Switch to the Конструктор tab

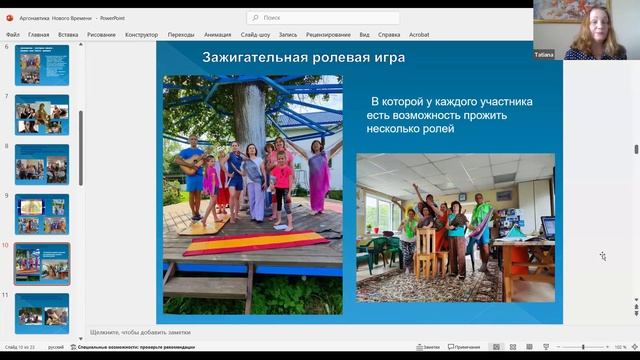coord(141,35)
